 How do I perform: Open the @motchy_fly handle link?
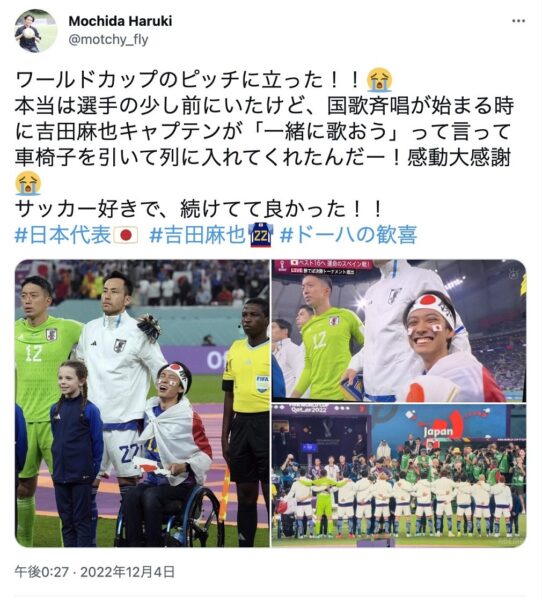click(108, 39)
